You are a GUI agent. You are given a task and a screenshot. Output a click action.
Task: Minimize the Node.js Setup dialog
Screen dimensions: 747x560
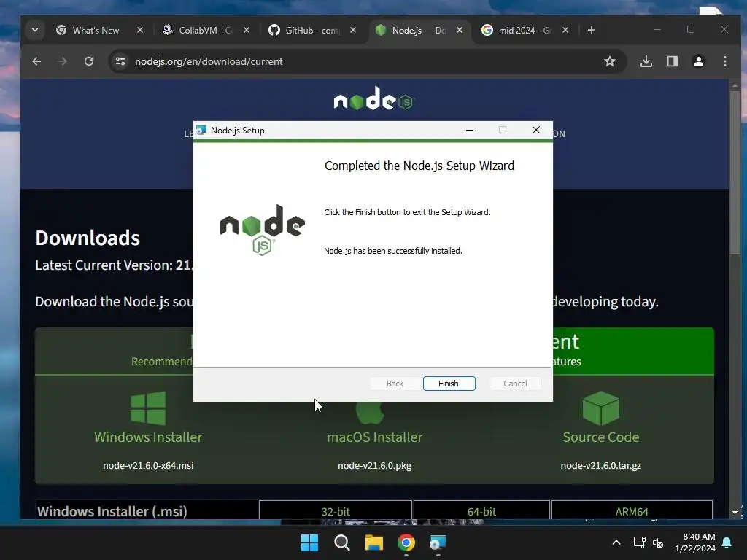tap(470, 130)
